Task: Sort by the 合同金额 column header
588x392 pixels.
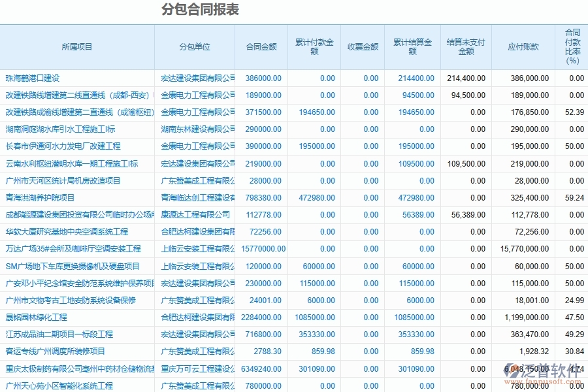Action: (x=264, y=46)
